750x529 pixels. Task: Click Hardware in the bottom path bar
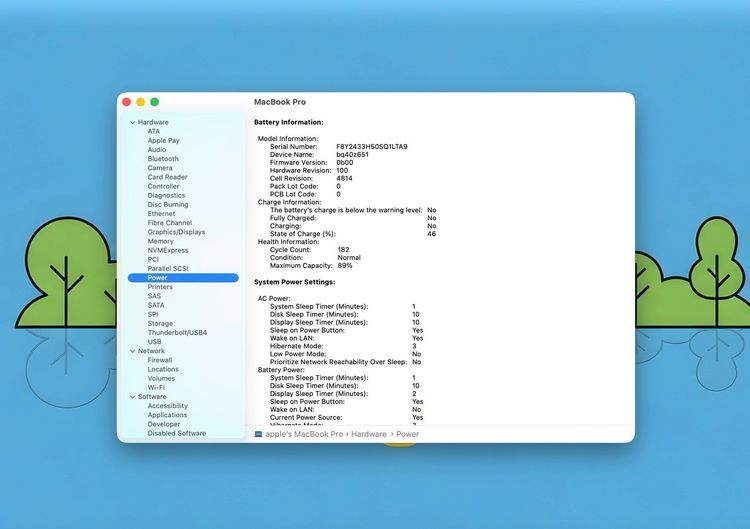point(368,434)
